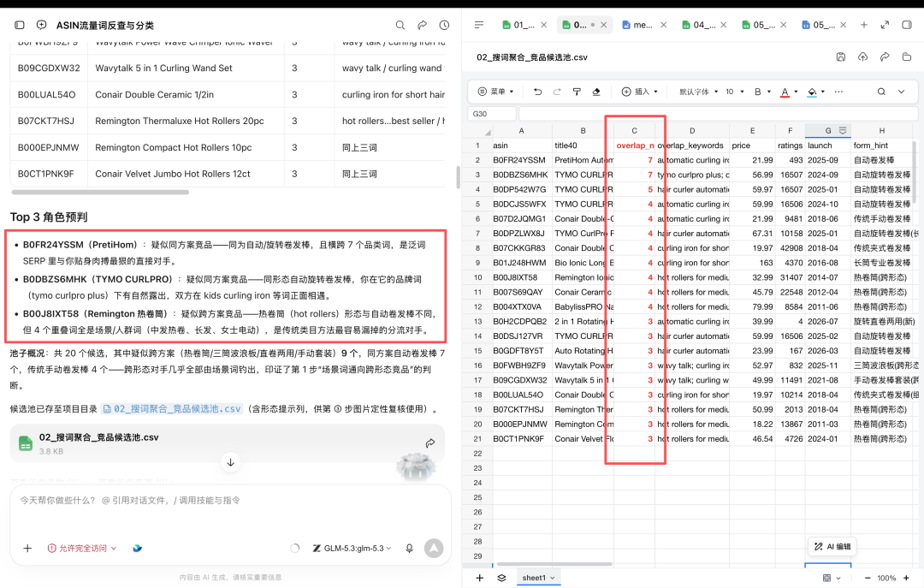The image size is (924, 588).
Task: Switch to the 01_ file tab
Action: pyautogui.click(x=518, y=25)
